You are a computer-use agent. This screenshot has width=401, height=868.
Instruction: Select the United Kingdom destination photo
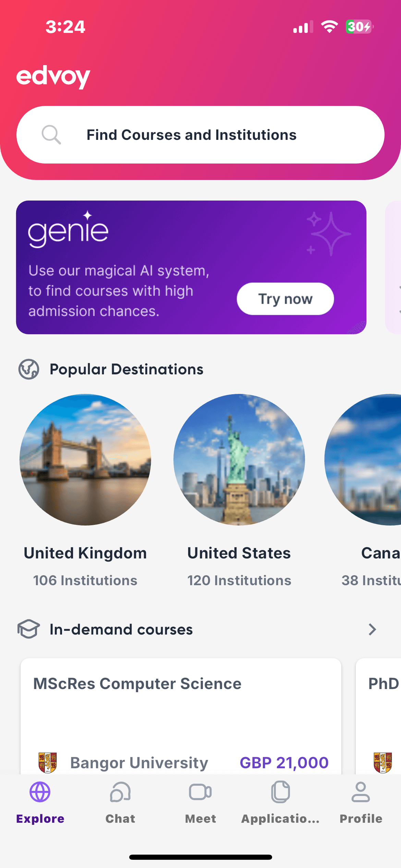click(85, 460)
